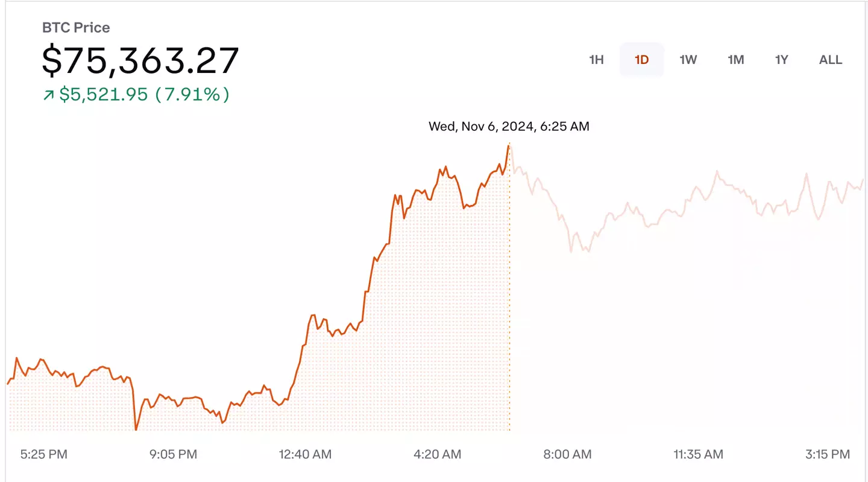Image resolution: width=868 pixels, height=482 pixels.
Task: Click the 12:40 AM axis label
Action: (x=305, y=454)
